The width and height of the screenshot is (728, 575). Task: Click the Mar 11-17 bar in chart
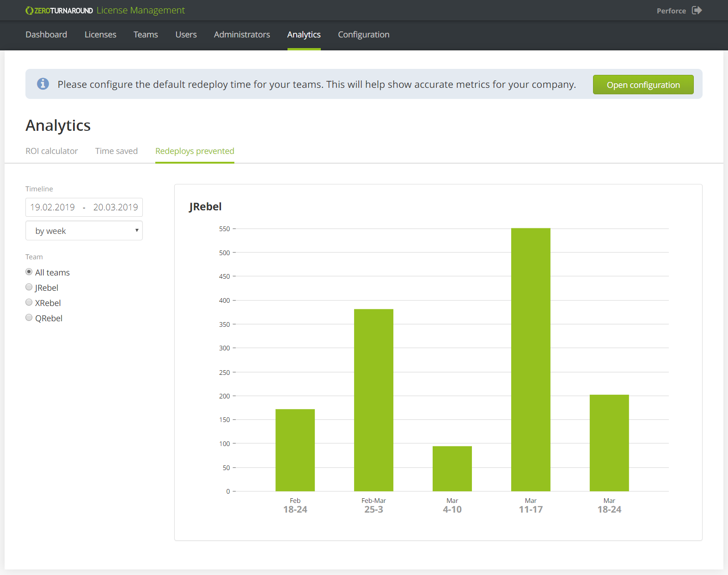pyautogui.click(x=531, y=360)
